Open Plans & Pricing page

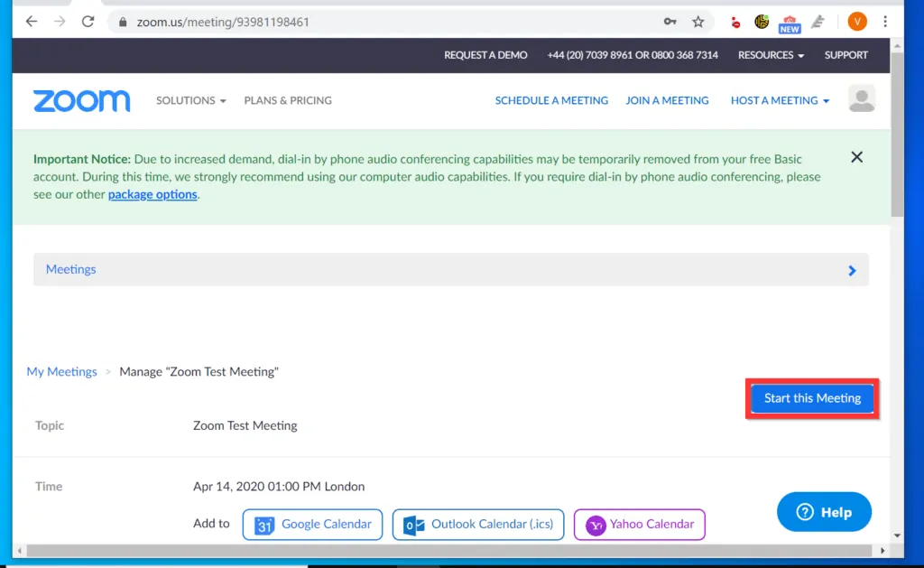pyautogui.click(x=288, y=100)
